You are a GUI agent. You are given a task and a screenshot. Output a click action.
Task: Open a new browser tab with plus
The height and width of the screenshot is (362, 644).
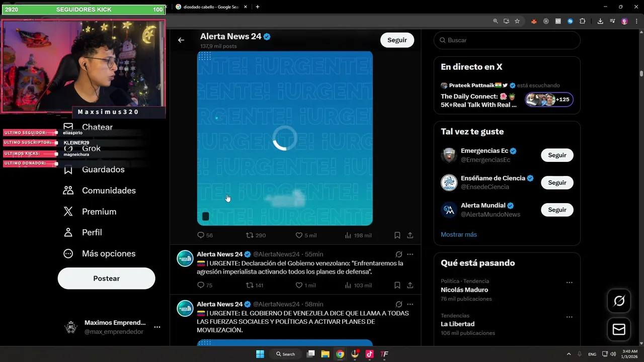pyautogui.click(x=258, y=7)
